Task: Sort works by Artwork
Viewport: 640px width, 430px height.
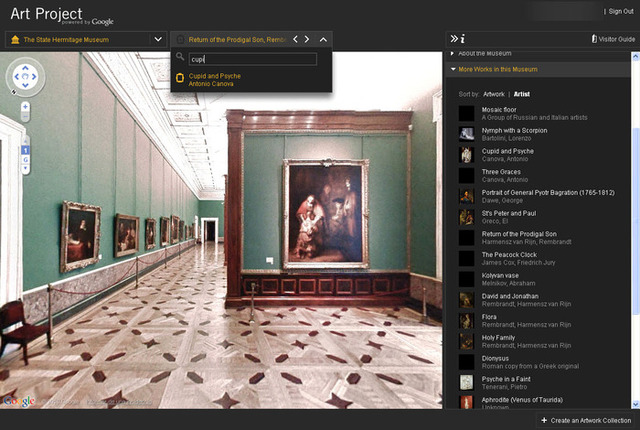Action: point(494,94)
